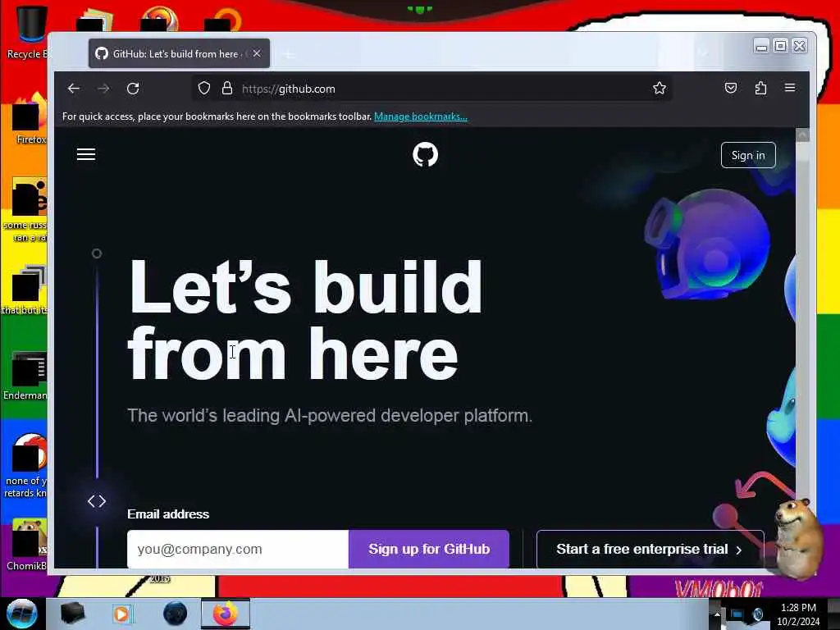
Task: Click the code brackets icon on timeline
Action: [97, 501]
